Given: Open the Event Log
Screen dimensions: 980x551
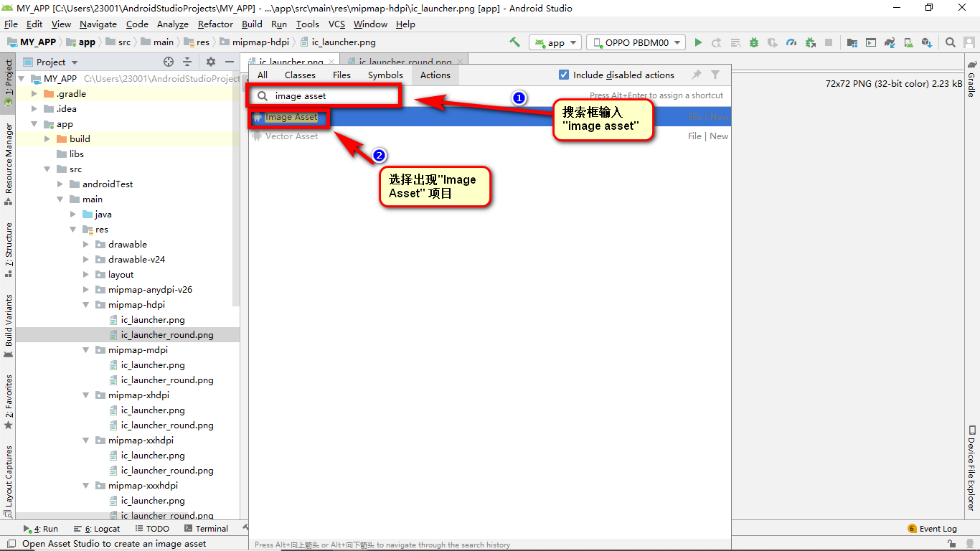Looking at the screenshot, I should pyautogui.click(x=933, y=529).
